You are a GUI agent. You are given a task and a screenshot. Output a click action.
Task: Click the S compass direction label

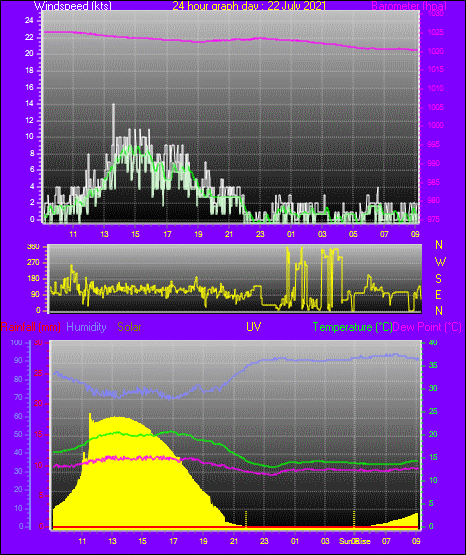pyautogui.click(x=438, y=279)
